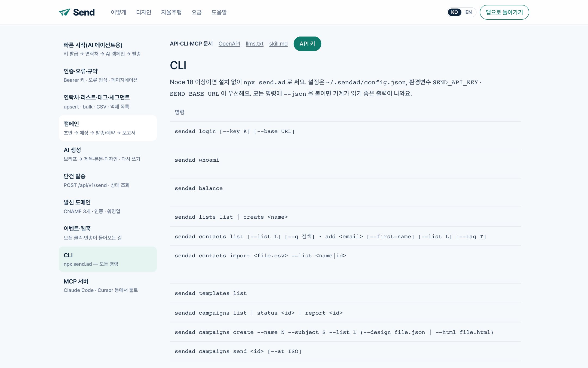Open the OpenAPI link

229,44
